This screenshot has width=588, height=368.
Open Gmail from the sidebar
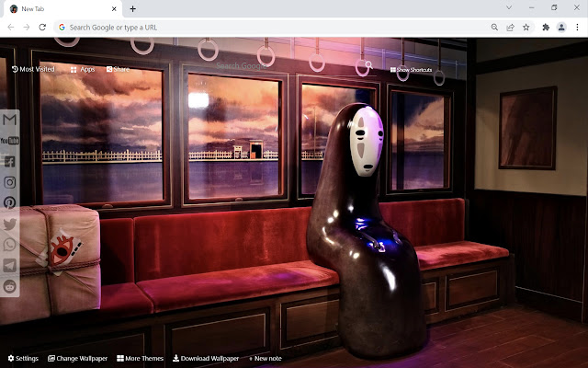[9, 120]
